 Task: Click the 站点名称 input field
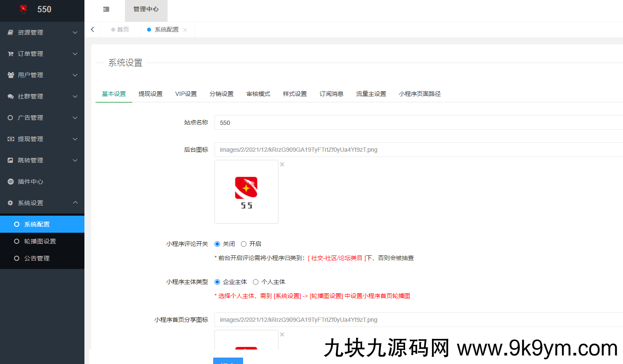tap(418, 123)
